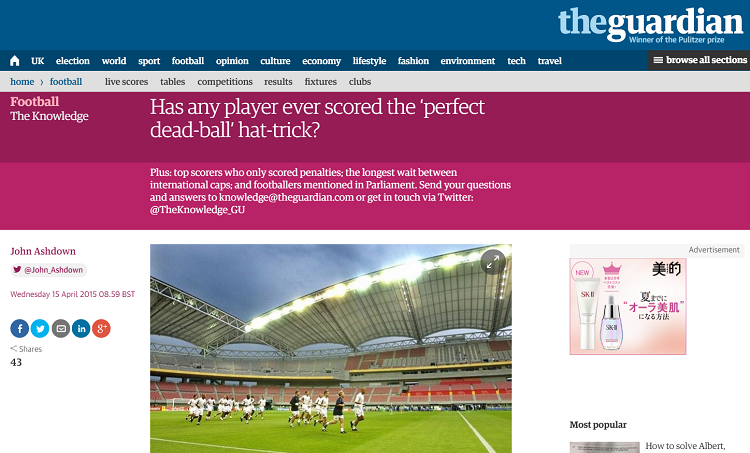Select the opinion section in navigation
The height and width of the screenshot is (453, 750).
(232, 61)
